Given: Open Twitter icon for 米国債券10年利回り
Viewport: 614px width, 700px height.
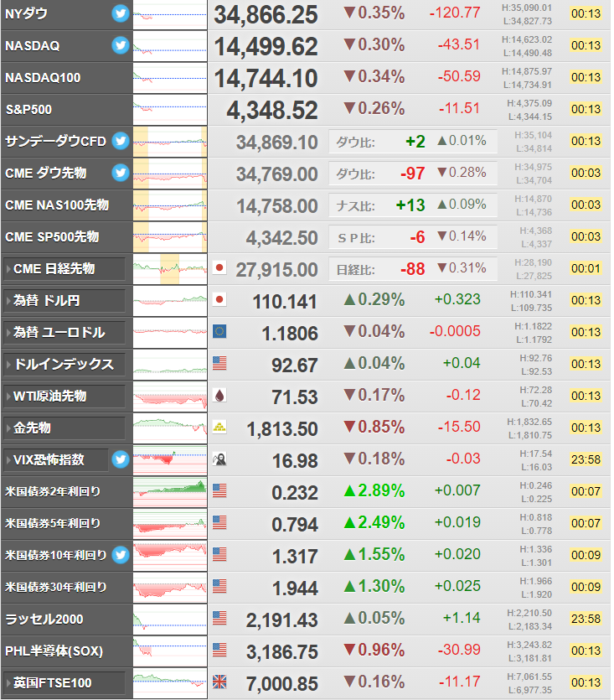Looking at the screenshot, I should 121,555.
